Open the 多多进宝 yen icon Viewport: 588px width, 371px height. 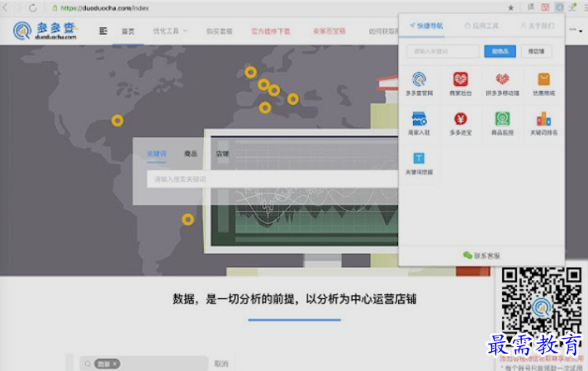[461, 119]
